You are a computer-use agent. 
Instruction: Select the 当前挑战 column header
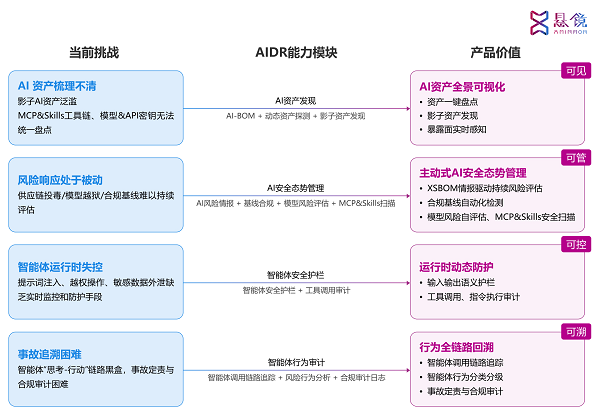94,51
